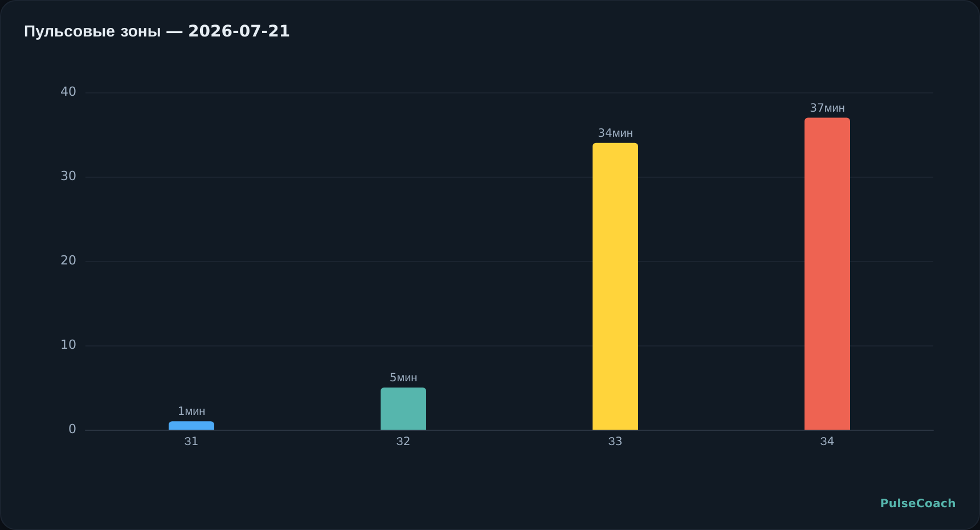980x530 pixels.
Task: Select the teal bar for zone 32
Action: (403, 409)
